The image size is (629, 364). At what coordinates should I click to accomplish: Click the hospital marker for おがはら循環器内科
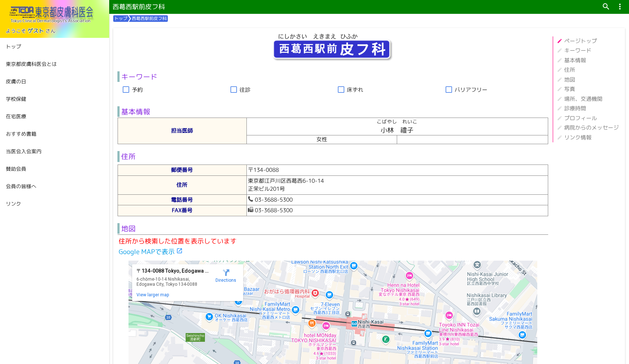click(315, 293)
